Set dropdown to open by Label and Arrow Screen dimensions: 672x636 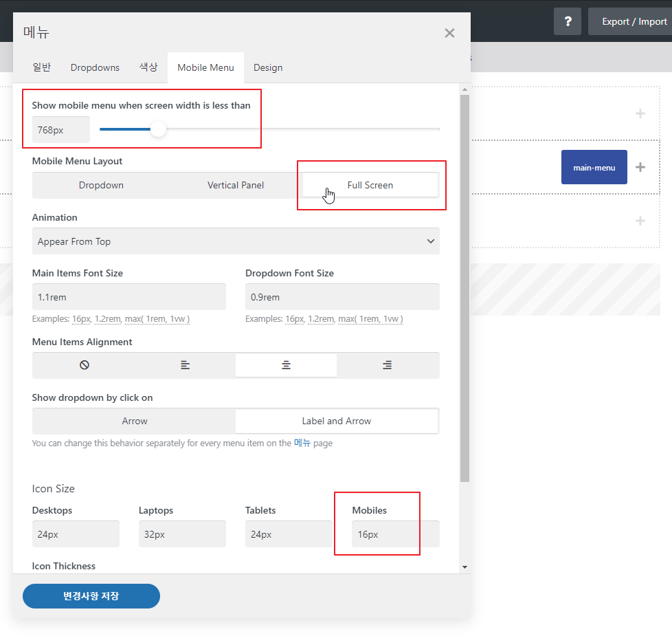click(x=337, y=421)
